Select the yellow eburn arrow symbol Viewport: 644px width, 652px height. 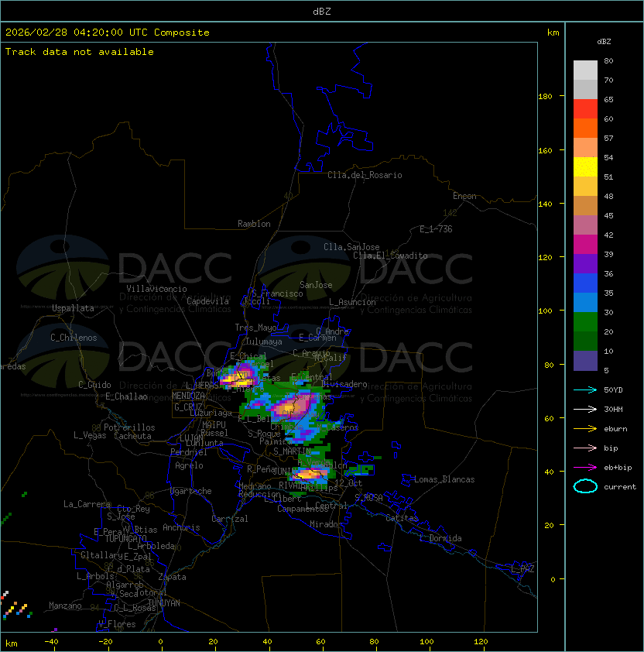point(585,429)
